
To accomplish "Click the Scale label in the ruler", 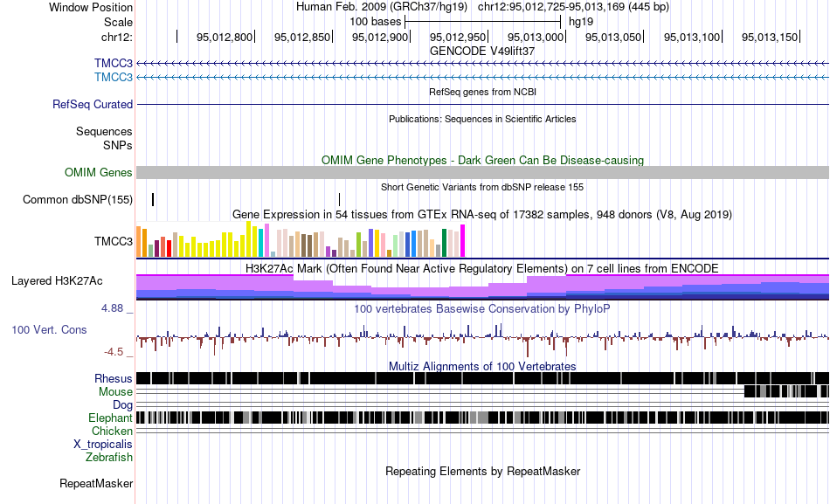I will 118,22.
